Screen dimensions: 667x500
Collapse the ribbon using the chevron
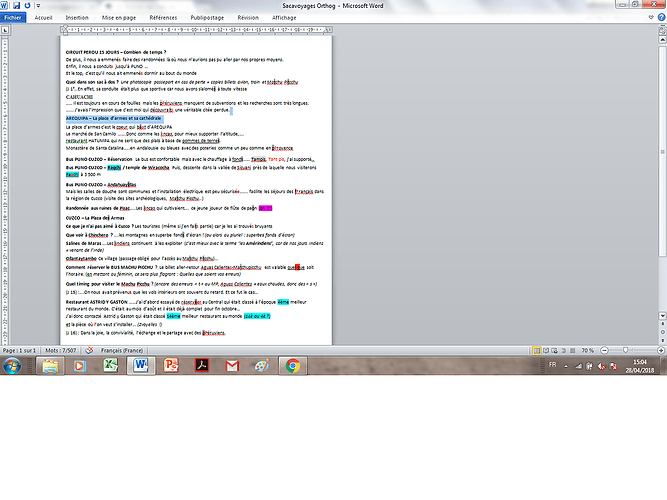pos(651,17)
